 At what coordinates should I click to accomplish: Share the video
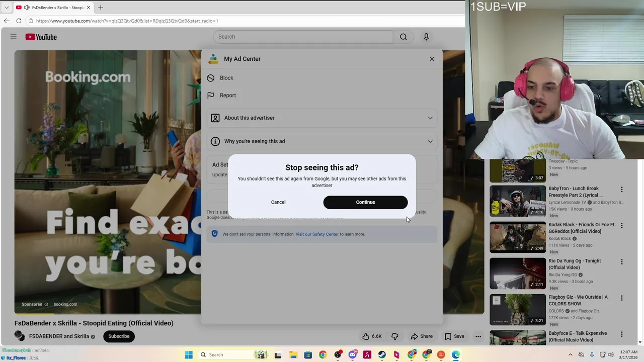pyautogui.click(x=422, y=336)
